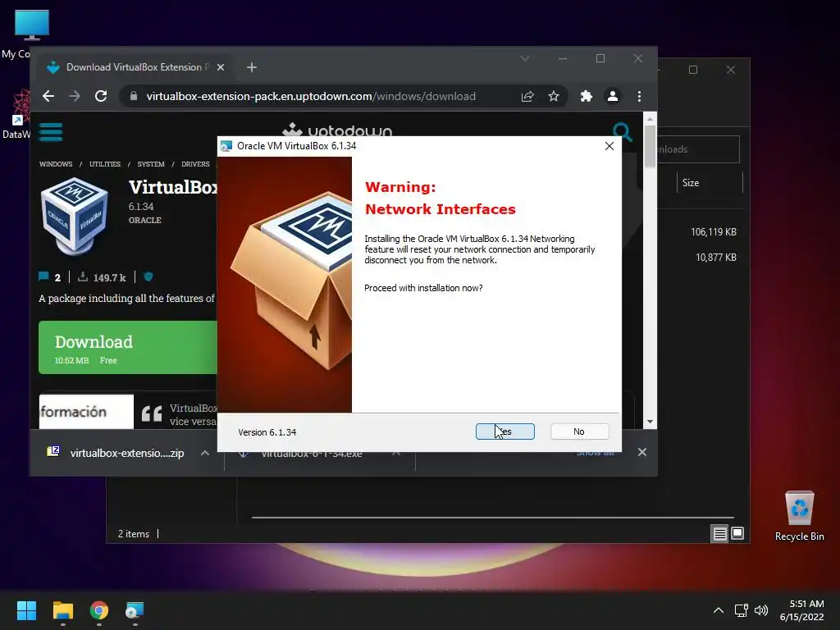Screen dimensions: 840x630
Task: Expand options for virtualbox-extensio zip download
Action: tap(204, 453)
